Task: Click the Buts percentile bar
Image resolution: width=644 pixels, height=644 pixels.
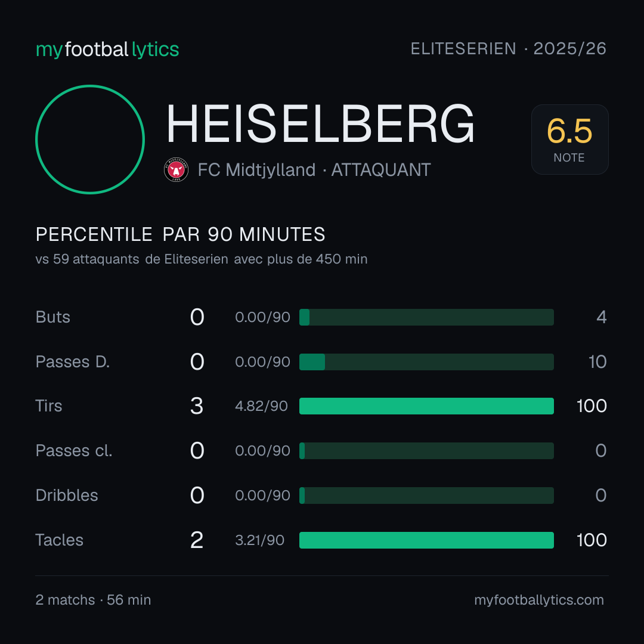Action: pyautogui.click(x=426, y=317)
